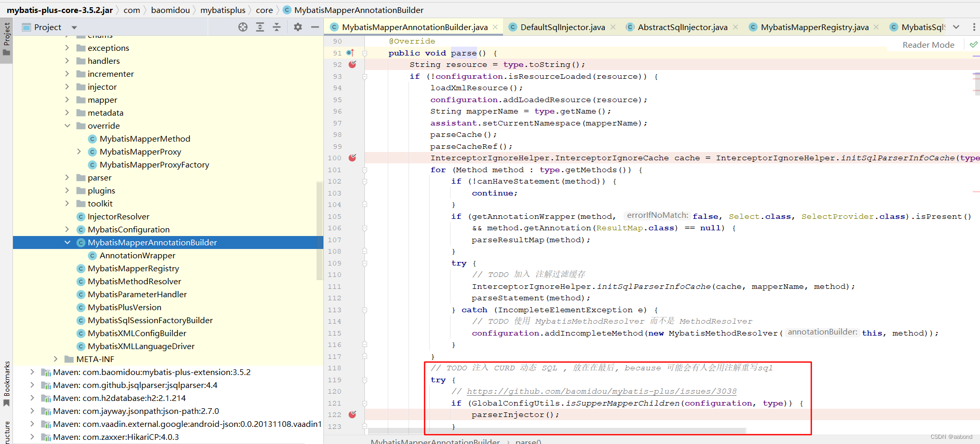Select MybatisMethodResolver class
The height and width of the screenshot is (444, 980).
click(134, 281)
